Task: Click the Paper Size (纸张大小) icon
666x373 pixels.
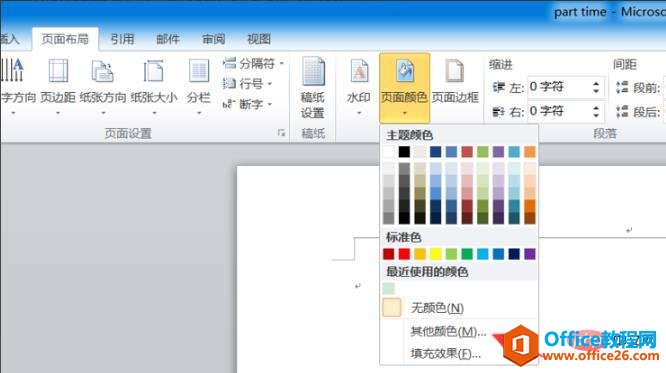Action: pos(153,71)
